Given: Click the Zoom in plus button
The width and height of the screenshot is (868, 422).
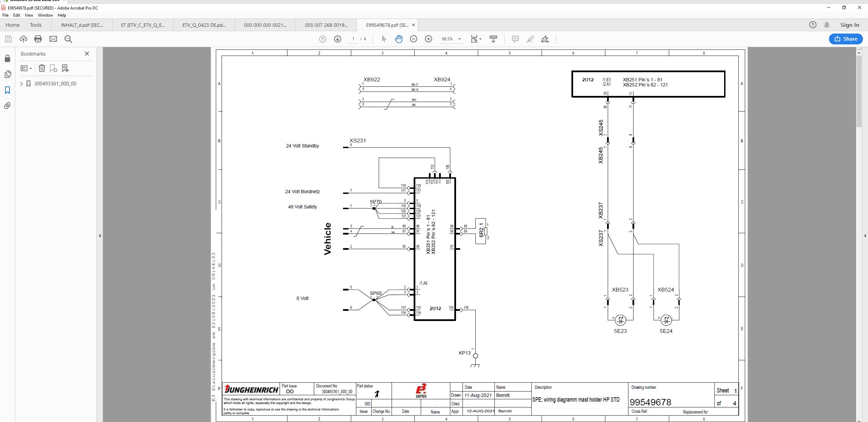Looking at the screenshot, I should pyautogui.click(x=428, y=39).
